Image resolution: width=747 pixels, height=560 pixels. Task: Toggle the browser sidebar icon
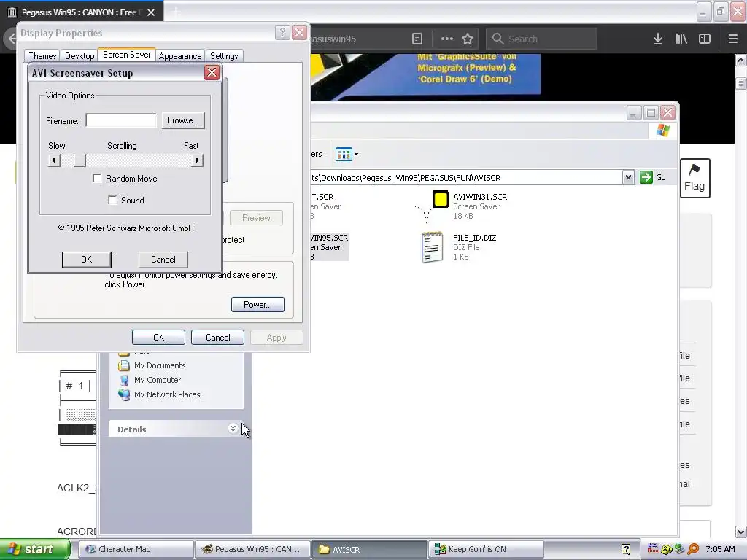click(705, 39)
